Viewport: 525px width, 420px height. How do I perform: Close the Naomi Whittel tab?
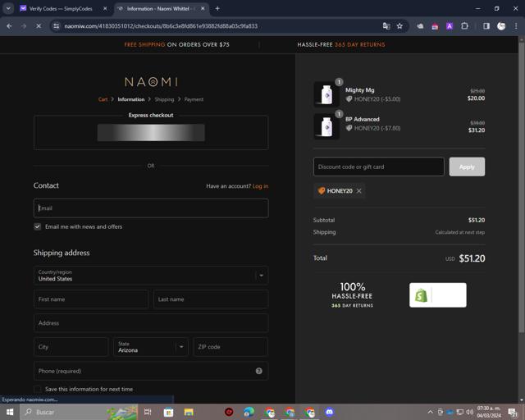(x=203, y=9)
